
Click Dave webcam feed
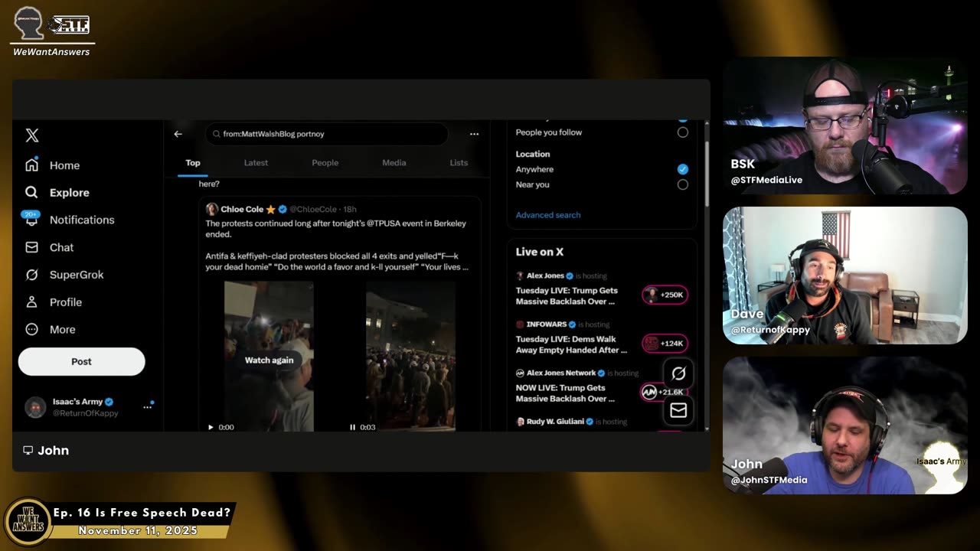coord(845,275)
